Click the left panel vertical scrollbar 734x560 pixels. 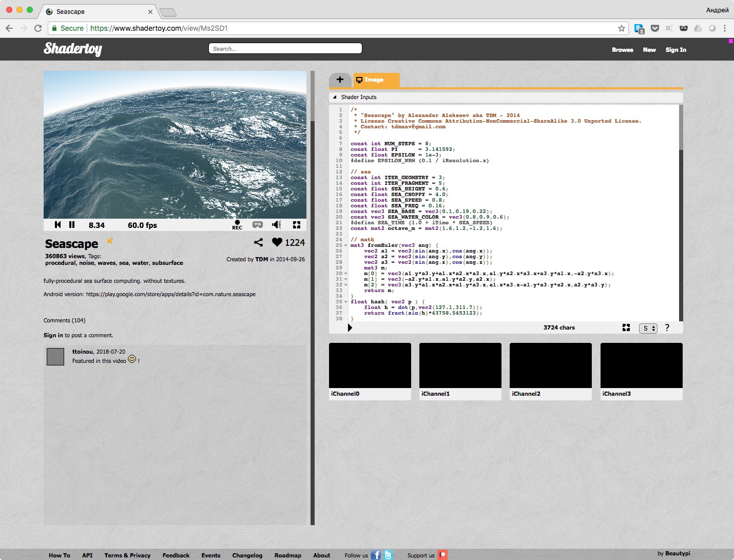pos(313,298)
